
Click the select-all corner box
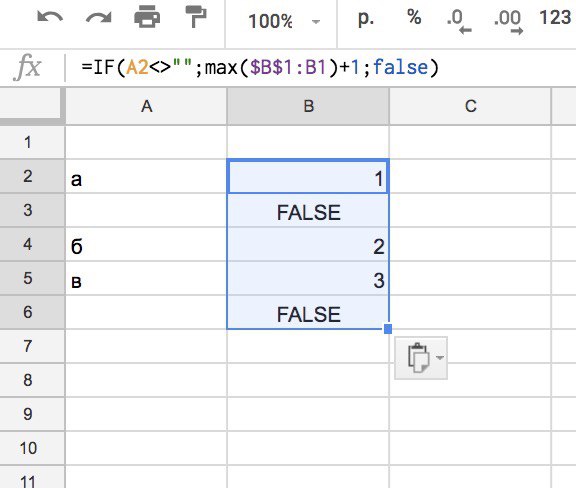[x=30, y=103]
